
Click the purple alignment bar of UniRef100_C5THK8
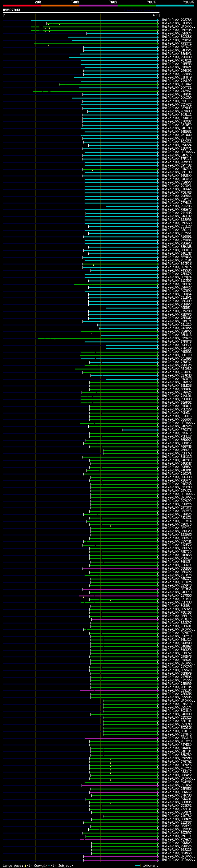120,589
